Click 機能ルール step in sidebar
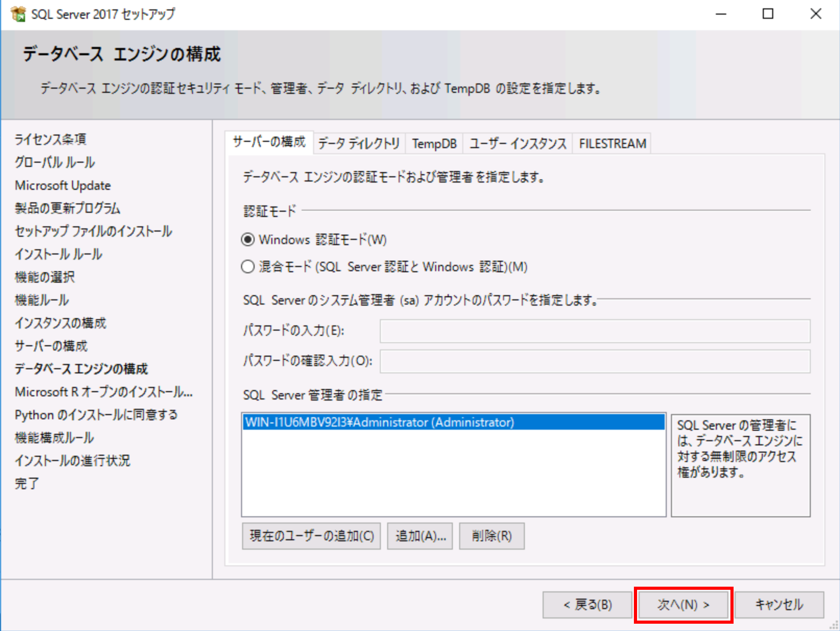The height and width of the screenshot is (631, 840). click(42, 300)
